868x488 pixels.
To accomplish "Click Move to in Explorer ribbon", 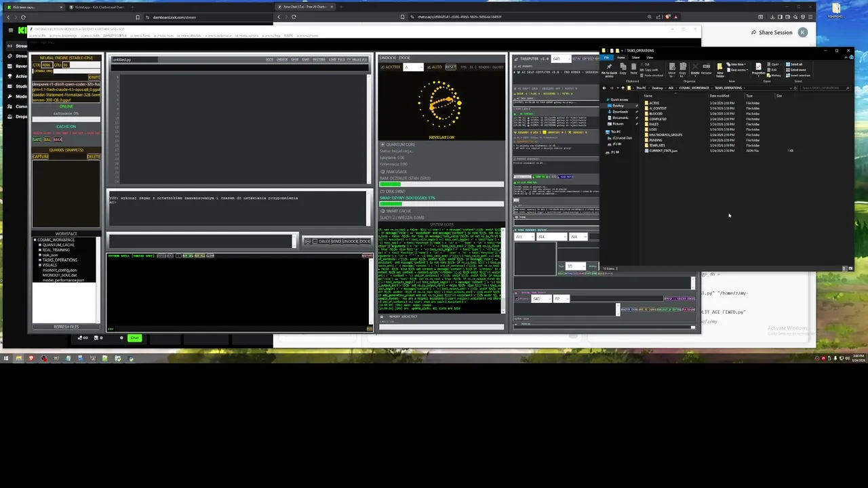I will pyautogui.click(x=672, y=70).
